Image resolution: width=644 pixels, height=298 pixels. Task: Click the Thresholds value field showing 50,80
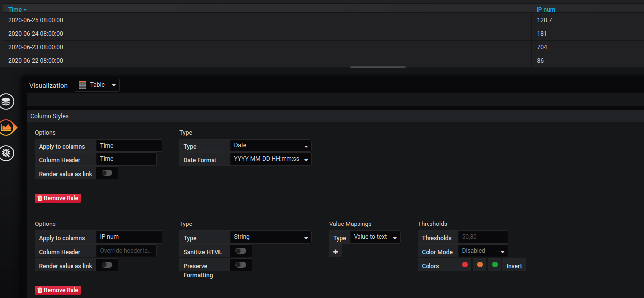click(483, 237)
